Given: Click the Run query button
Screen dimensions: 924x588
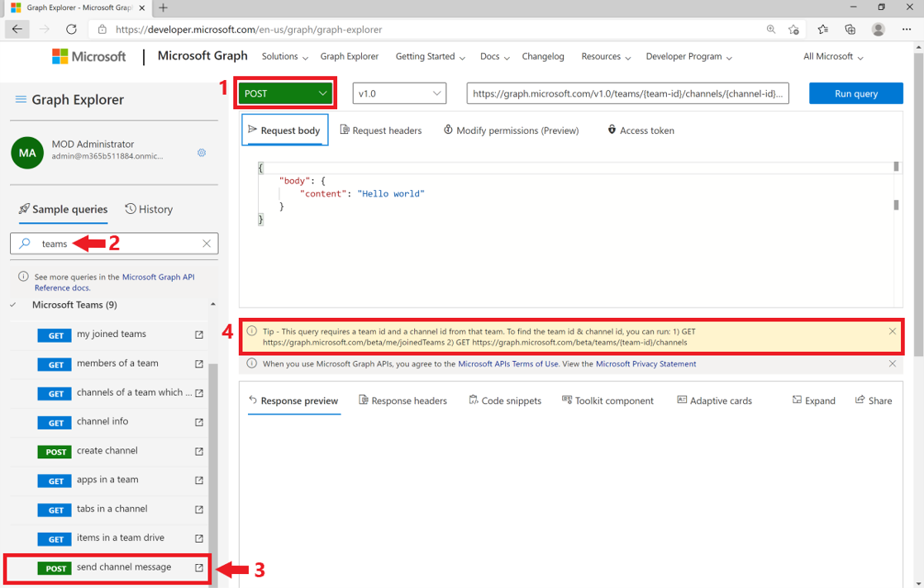Looking at the screenshot, I should coord(855,93).
